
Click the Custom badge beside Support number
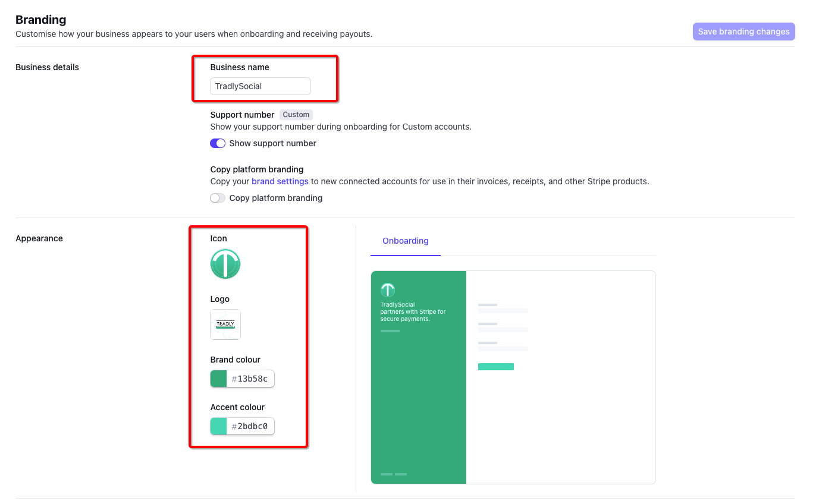coord(296,115)
